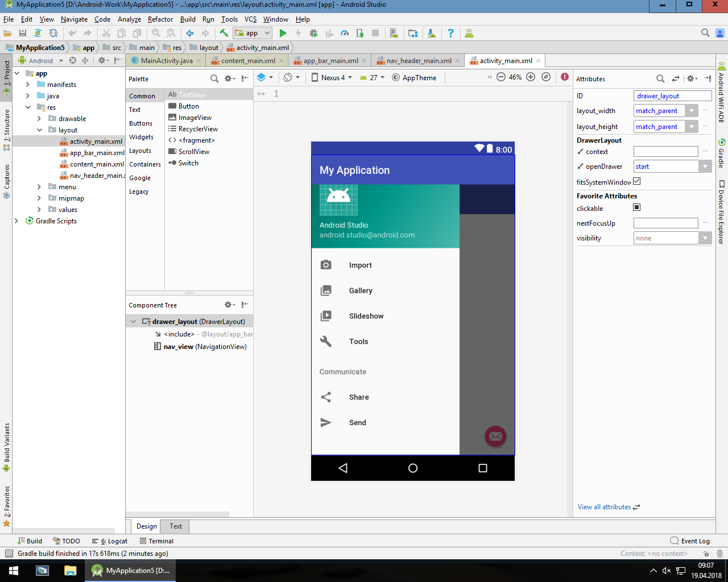
Task: Open the Nexus 4 device dropdown
Action: tap(332, 78)
